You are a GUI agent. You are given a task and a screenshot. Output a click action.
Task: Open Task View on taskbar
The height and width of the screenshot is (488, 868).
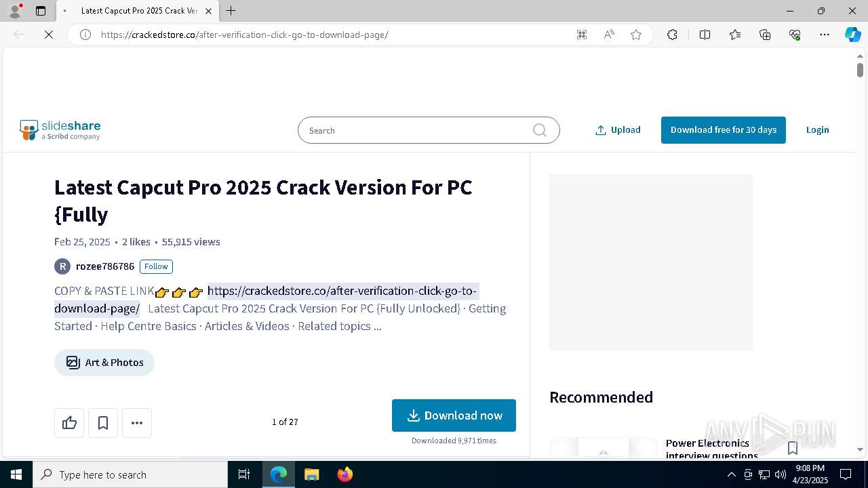coord(244,474)
